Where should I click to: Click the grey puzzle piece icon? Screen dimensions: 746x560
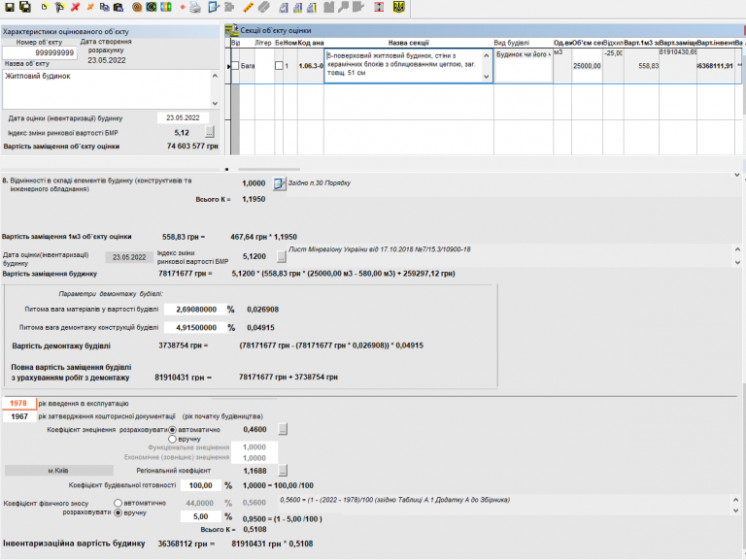[x=229, y=7]
